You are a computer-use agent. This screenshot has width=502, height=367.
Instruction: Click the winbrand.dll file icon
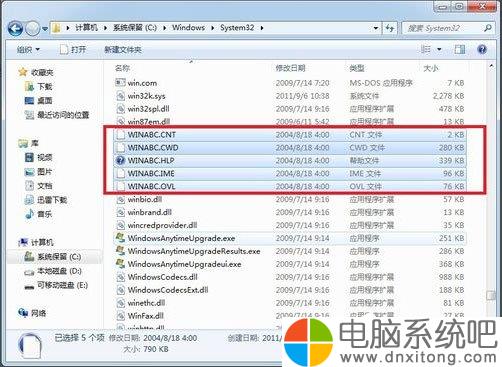tap(120, 212)
